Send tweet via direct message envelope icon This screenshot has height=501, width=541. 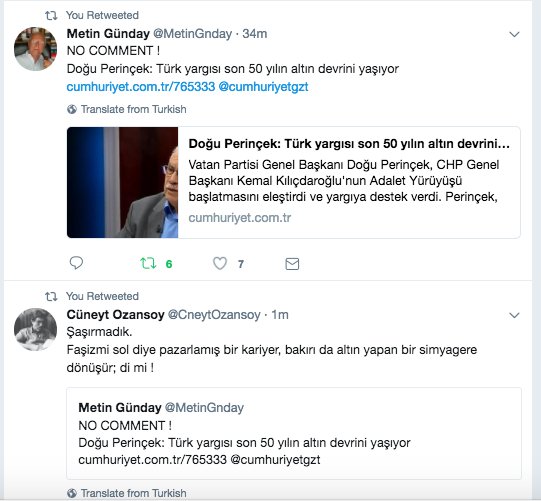(292, 264)
